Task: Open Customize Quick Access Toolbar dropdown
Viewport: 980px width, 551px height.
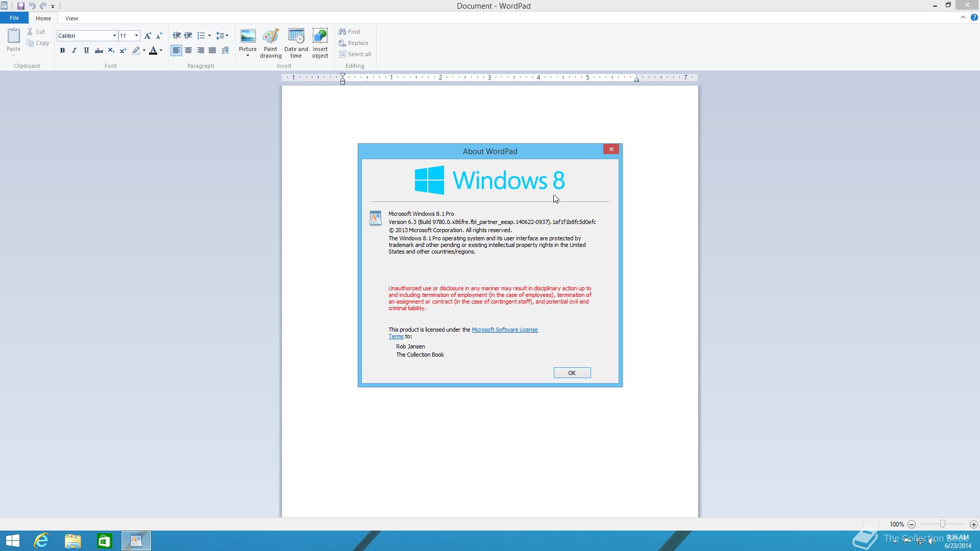Action: click(x=53, y=7)
